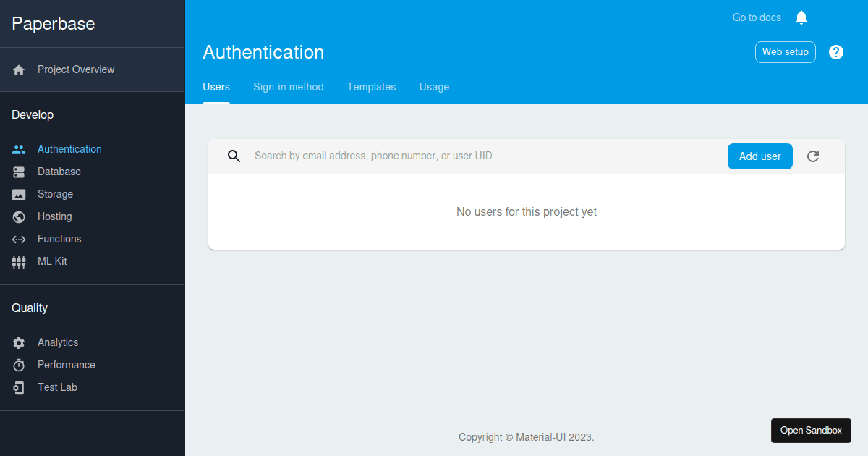Click the Functions code icon
868x456 pixels.
[19, 240]
